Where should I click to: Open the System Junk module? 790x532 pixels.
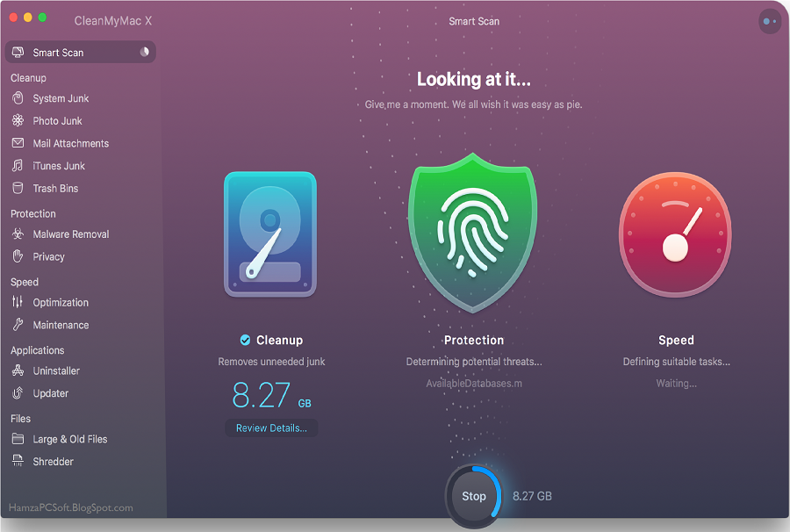61,98
